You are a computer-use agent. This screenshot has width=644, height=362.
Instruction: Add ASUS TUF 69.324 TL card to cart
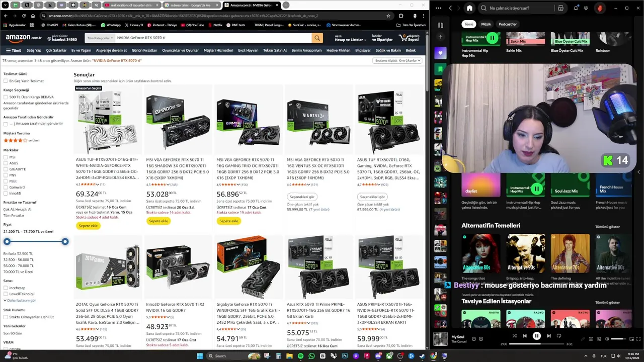pyautogui.click(x=88, y=226)
